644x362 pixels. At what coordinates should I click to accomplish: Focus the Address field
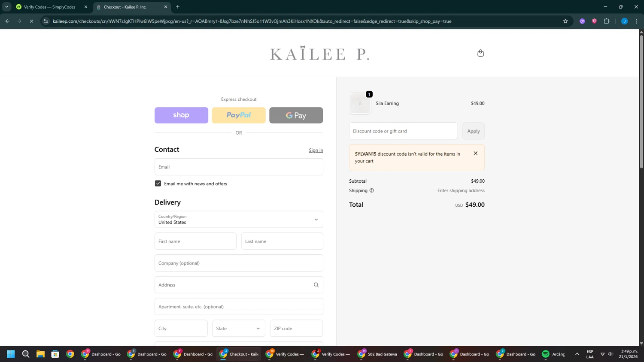click(239, 285)
